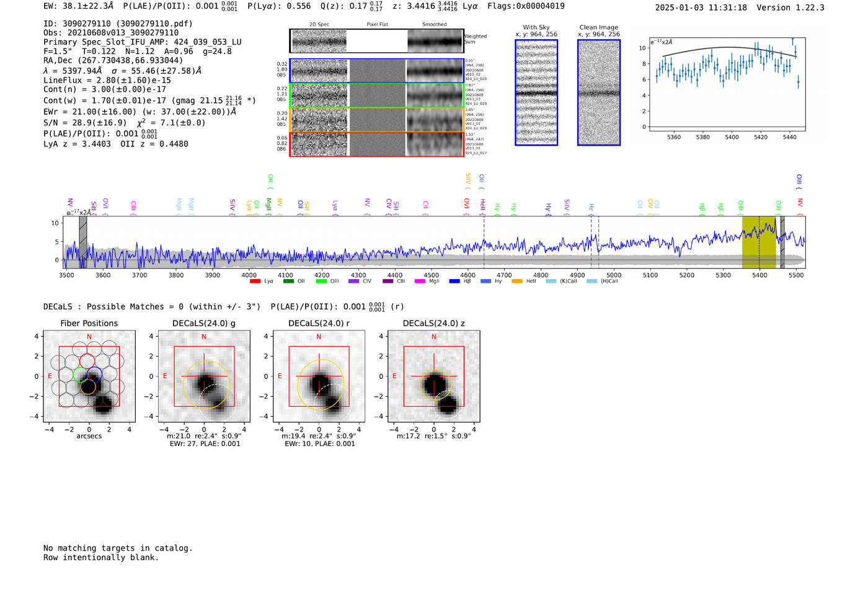The width and height of the screenshot is (868, 591).
Task: Click the m:17.2 re:1.5" caption under z image
Action: coord(434,436)
